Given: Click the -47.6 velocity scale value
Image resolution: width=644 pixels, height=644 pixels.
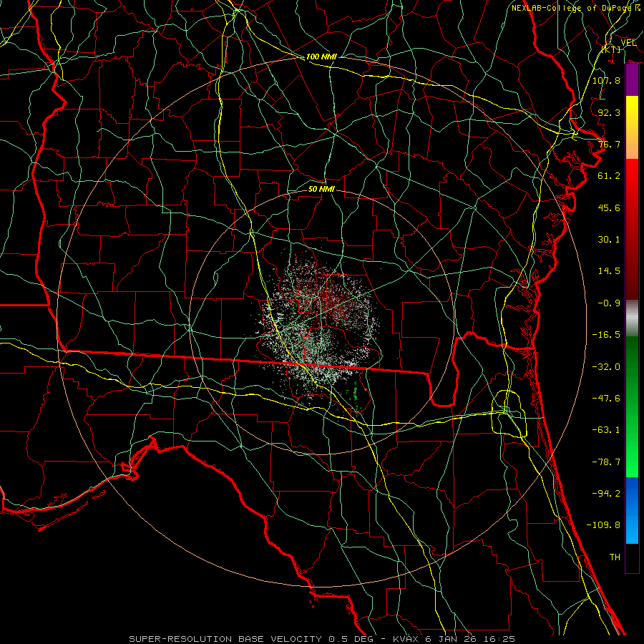Looking at the screenshot, I should coord(606,399).
